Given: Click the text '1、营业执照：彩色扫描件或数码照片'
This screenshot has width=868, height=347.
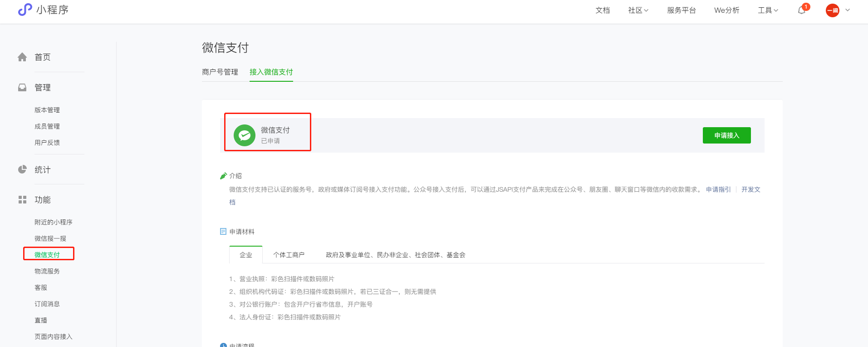Looking at the screenshot, I should tap(282, 279).
